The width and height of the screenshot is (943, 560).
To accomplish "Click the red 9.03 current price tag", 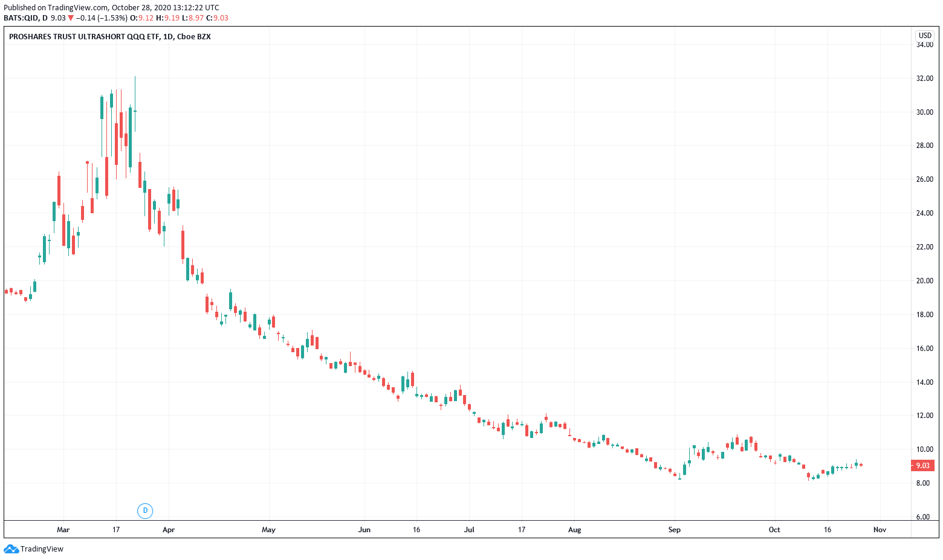I will 922,466.
